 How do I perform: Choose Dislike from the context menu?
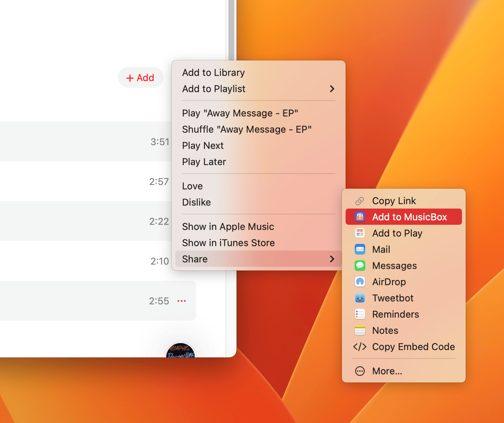point(196,202)
